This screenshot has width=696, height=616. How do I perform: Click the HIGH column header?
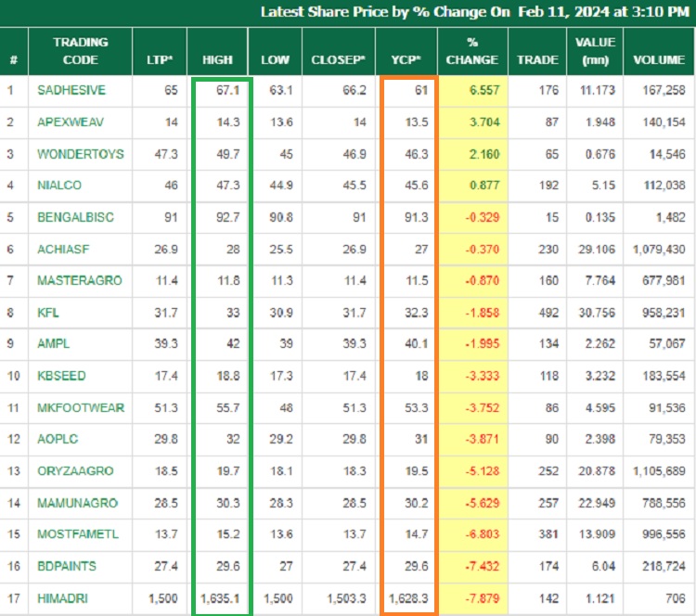[x=217, y=59]
